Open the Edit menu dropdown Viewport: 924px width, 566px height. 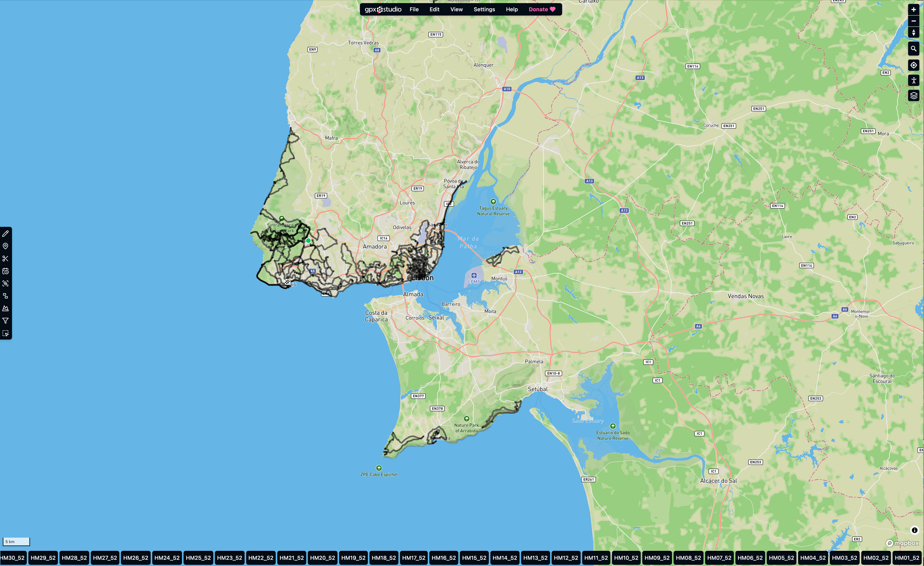pos(434,9)
